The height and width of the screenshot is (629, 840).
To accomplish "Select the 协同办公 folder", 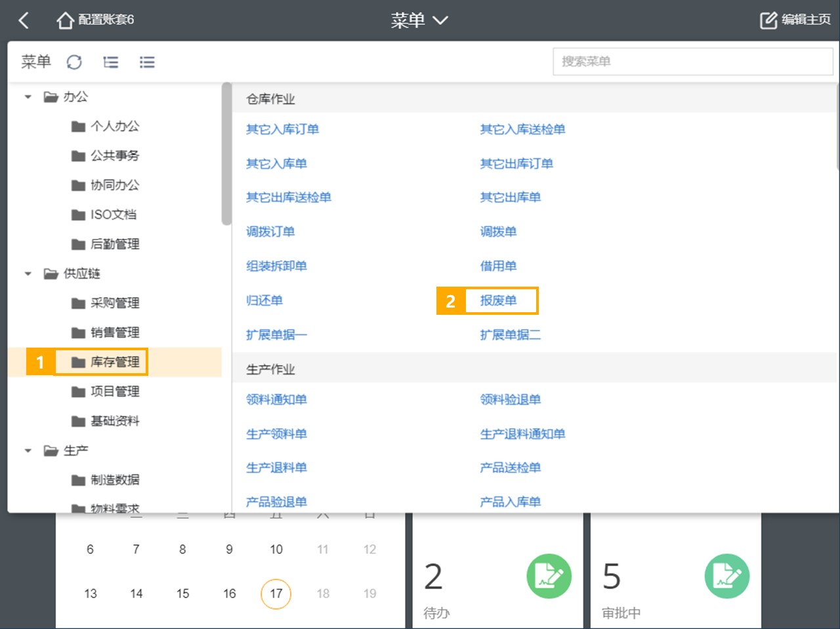I will [105, 186].
